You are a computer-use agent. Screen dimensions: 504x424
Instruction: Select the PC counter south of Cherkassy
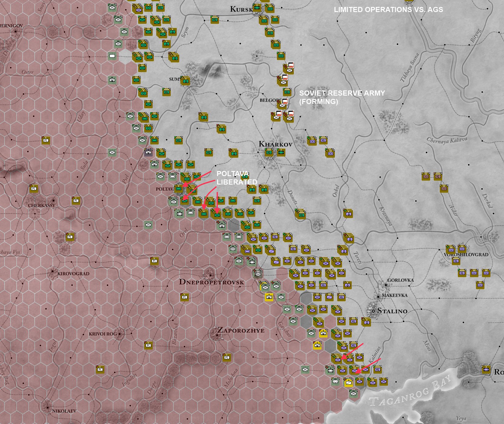70,237
